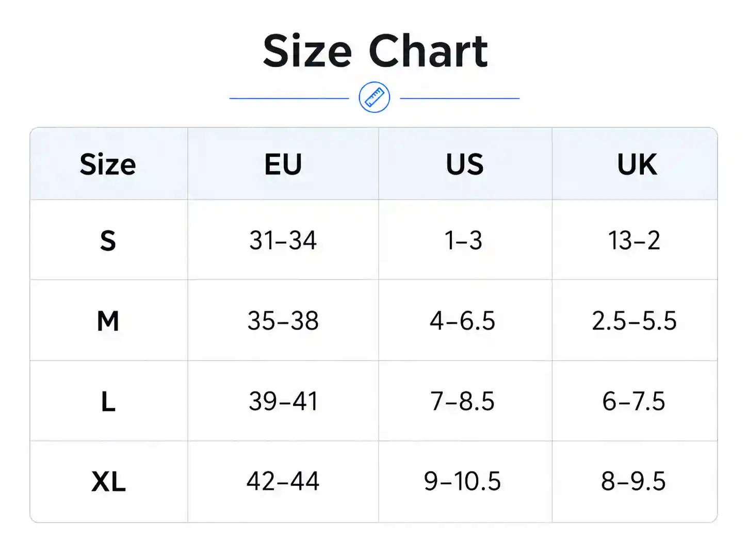Click the Size Chart title
The width and height of the screenshot is (747, 560).
tap(375, 51)
